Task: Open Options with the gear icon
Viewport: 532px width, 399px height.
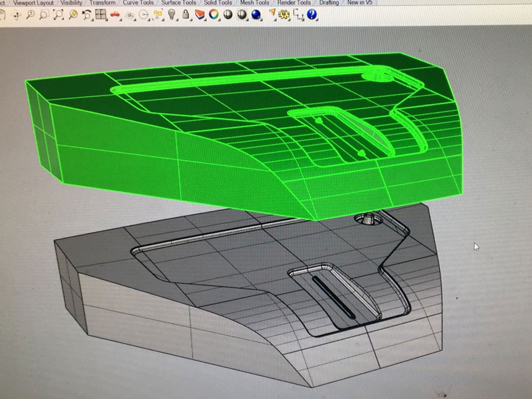Action: [283, 15]
